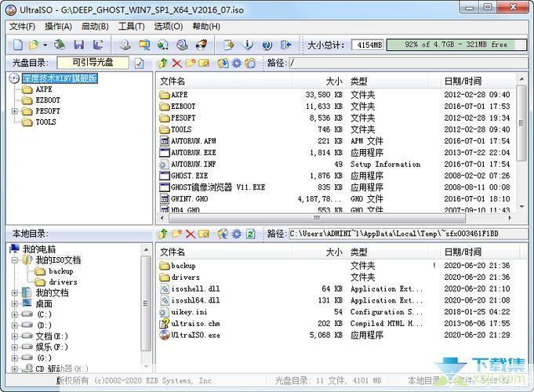Select EZBOOT folder in disc tree
534x392 pixels.
[48, 100]
